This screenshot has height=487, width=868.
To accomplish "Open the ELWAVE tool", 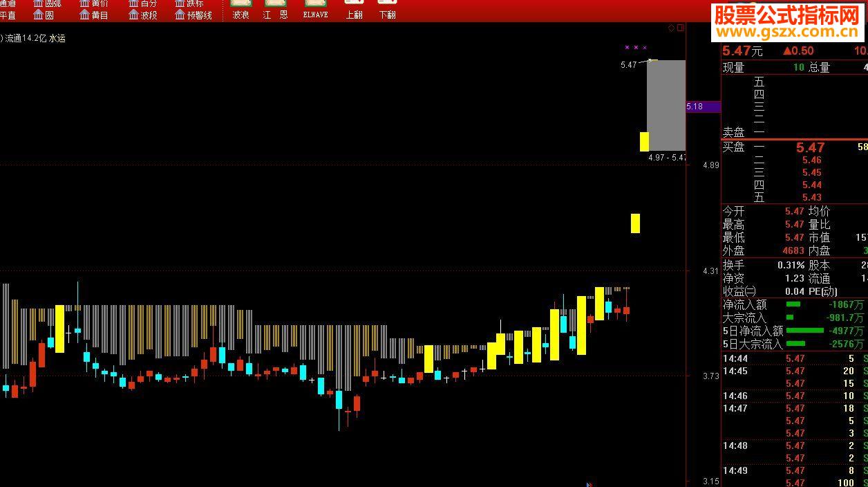I will click(315, 10).
